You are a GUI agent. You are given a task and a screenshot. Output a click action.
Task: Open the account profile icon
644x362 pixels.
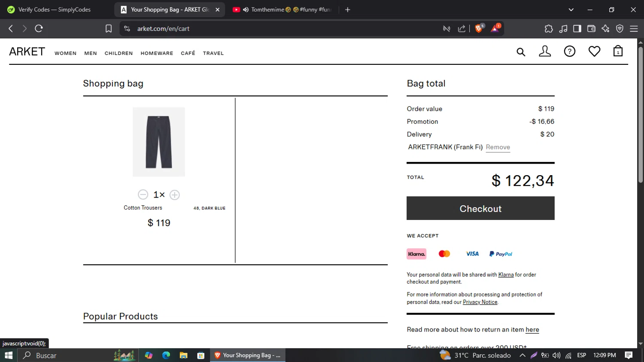coord(545,52)
